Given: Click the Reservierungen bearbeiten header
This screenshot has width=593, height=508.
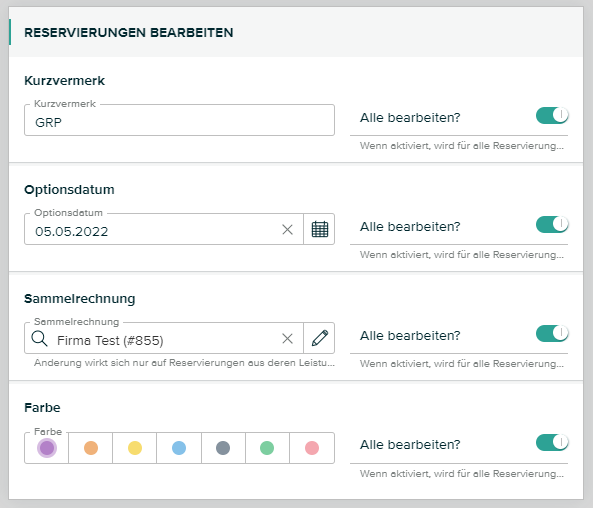Looking at the screenshot, I should [129, 33].
